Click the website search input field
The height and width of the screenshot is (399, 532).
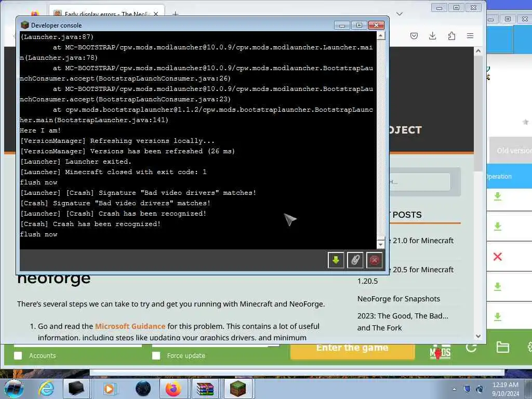click(x=420, y=182)
